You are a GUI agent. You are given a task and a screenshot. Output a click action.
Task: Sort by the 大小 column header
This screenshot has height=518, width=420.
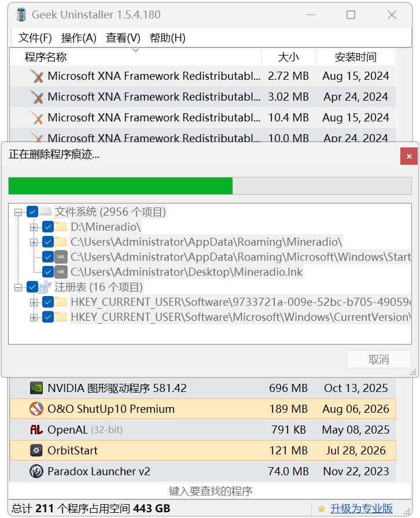click(x=288, y=57)
